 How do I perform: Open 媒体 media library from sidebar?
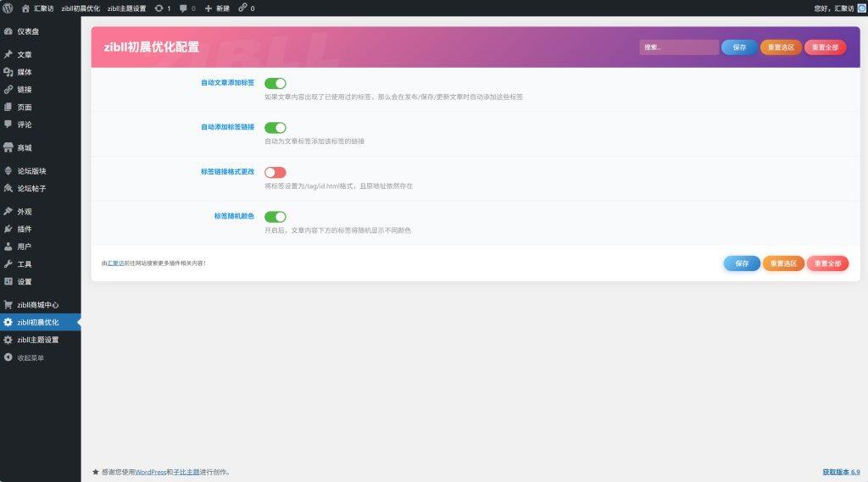coord(24,72)
